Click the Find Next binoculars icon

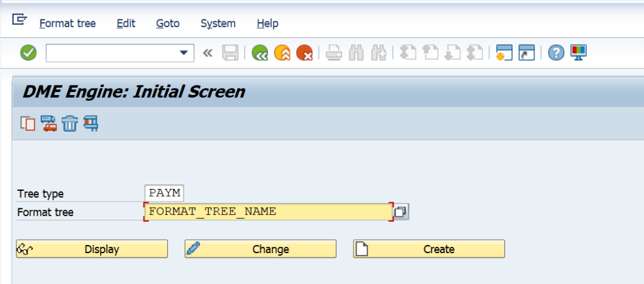click(x=378, y=53)
